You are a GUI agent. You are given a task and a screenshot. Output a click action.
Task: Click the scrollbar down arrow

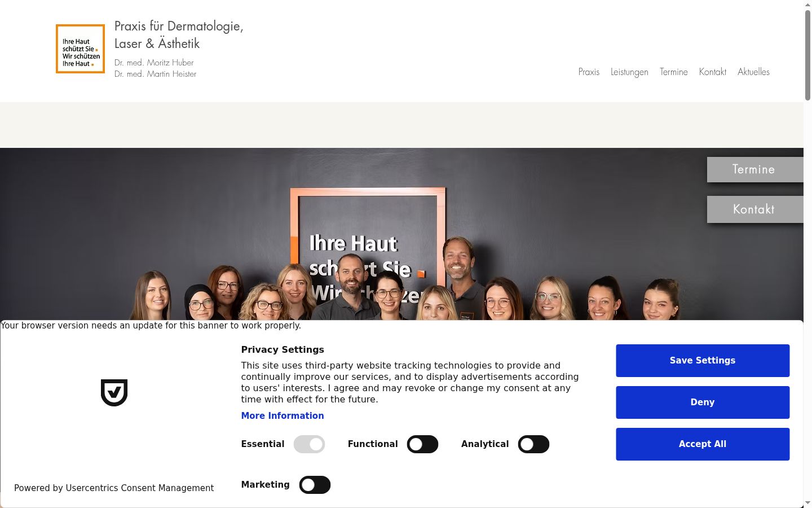807,502
